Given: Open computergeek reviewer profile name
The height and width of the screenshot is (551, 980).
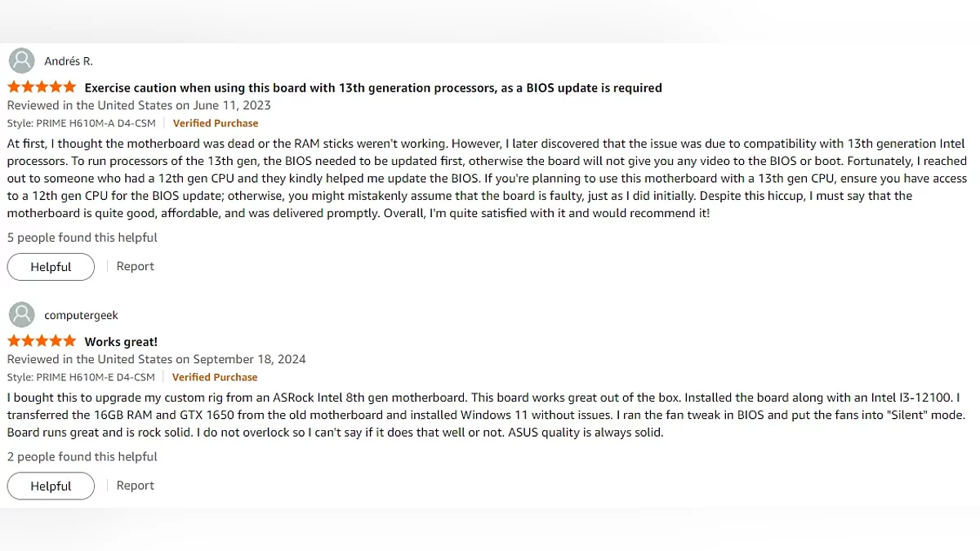Looking at the screenshot, I should click(81, 315).
